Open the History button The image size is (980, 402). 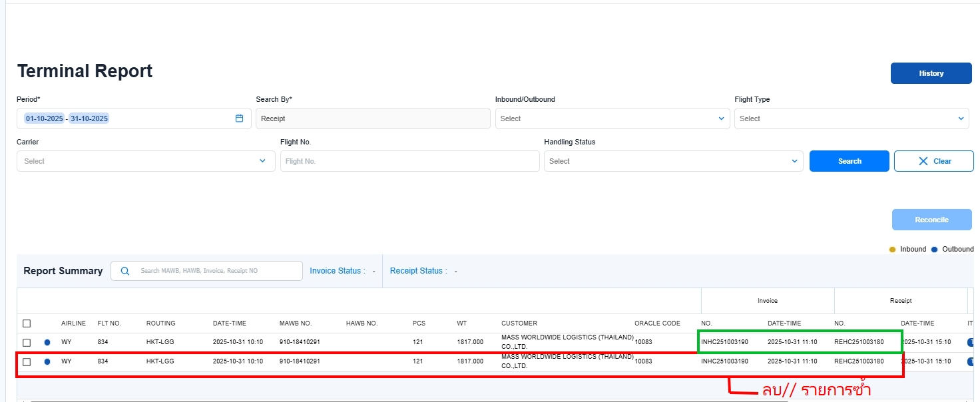point(931,73)
